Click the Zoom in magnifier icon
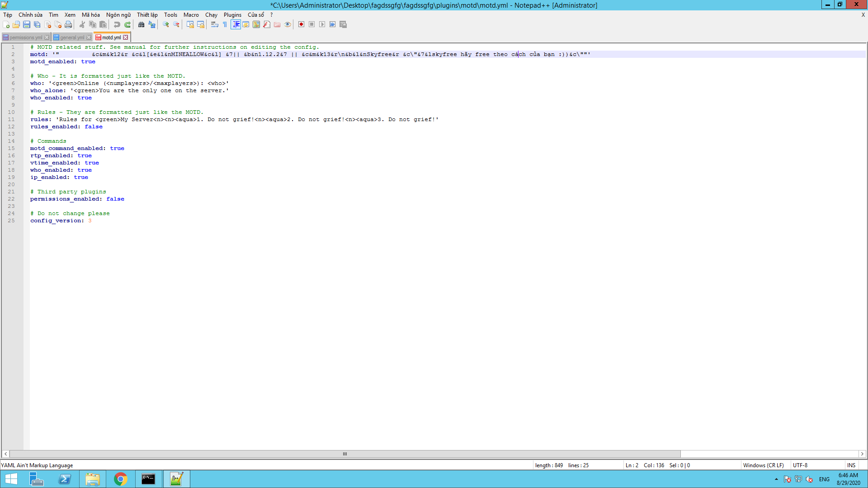Image resolution: width=868 pixels, height=488 pixels. tap(165, 24)
